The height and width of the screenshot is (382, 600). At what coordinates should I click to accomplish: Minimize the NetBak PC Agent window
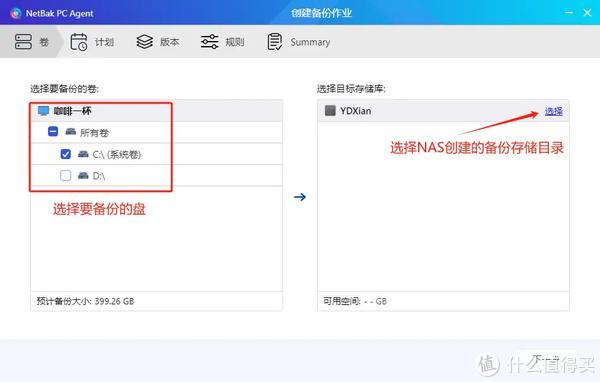coord(569,13)
